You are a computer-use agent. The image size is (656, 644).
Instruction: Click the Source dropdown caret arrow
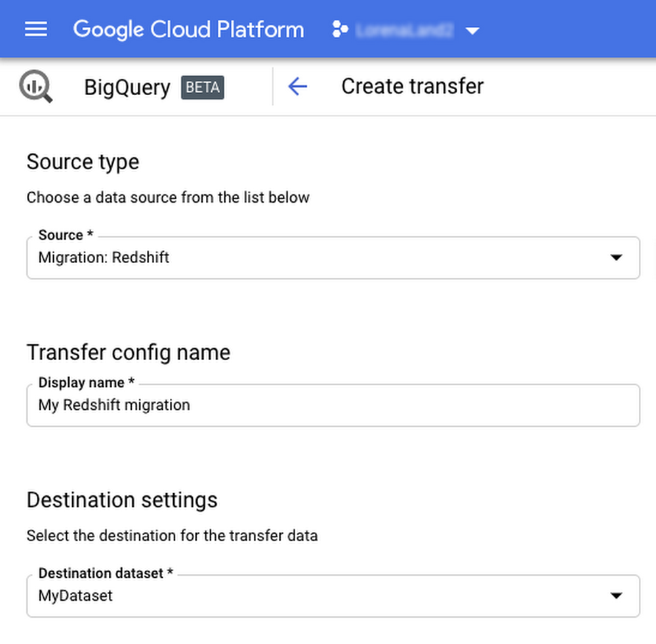coord(616,257)
